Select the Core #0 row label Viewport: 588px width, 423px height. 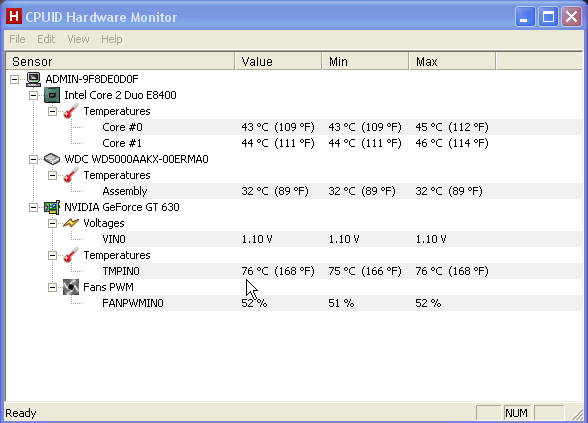coord(123,127)
